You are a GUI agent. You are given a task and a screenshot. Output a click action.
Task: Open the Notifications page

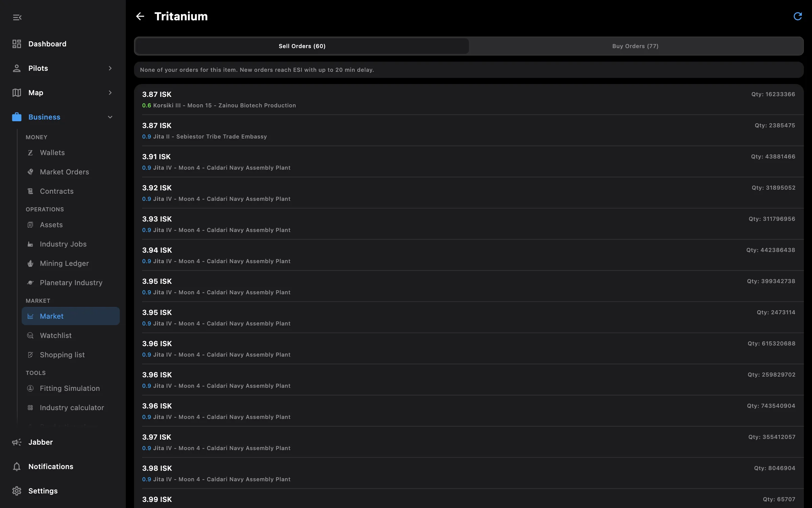point(63,466)
